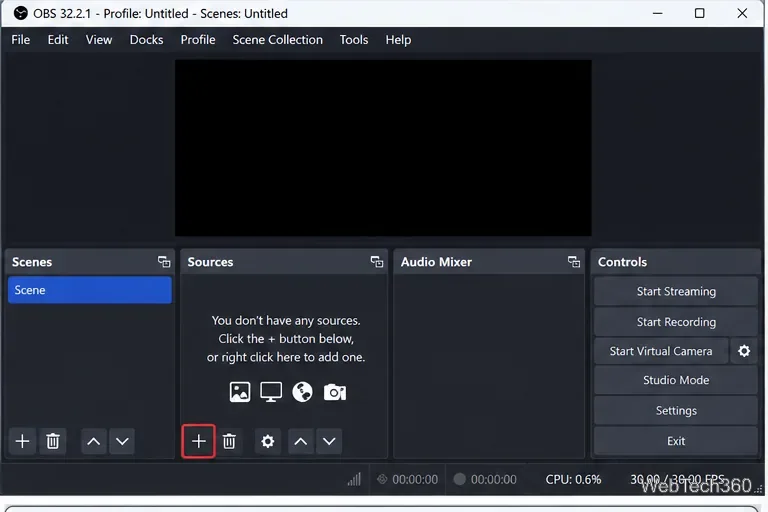Click 'You don't have any sources.' text
The height and width of the screenshot is (512, 768).
pyautogui.click(x=286, y=320)
